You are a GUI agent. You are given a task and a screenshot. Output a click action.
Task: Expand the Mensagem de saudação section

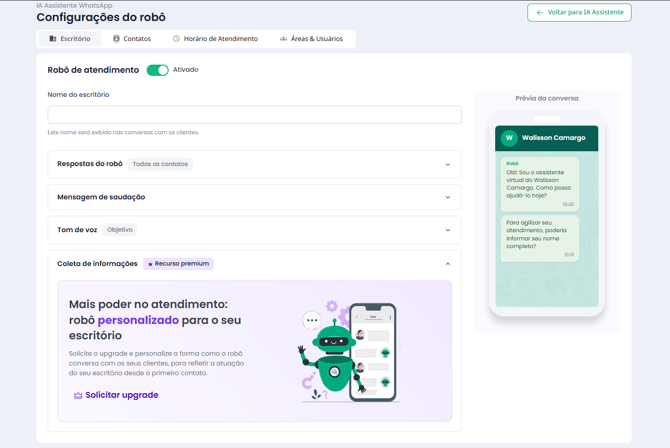pyautogui.click(x=447, y=197)
